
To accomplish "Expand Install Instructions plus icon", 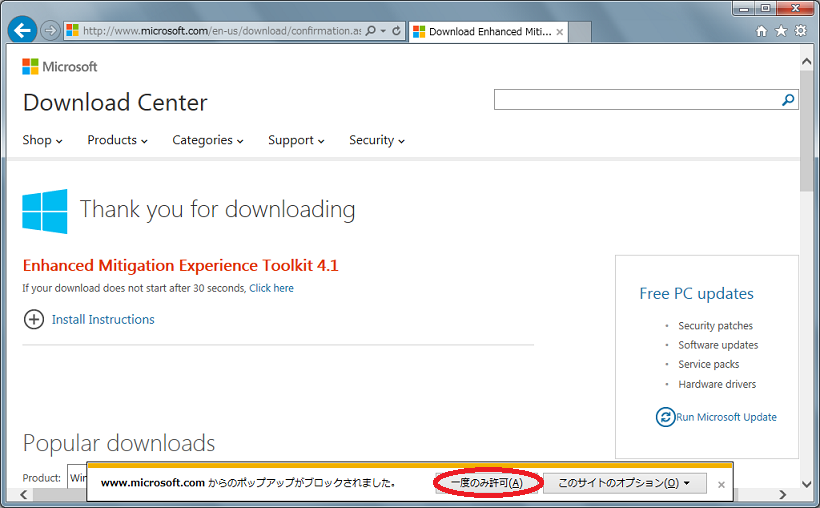I will (x=34, y=320).
